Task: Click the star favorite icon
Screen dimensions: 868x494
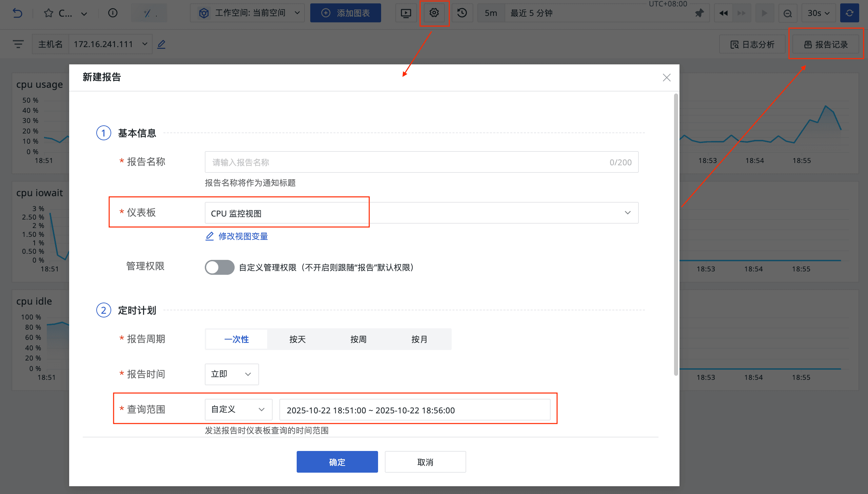Action: point(48,13)
